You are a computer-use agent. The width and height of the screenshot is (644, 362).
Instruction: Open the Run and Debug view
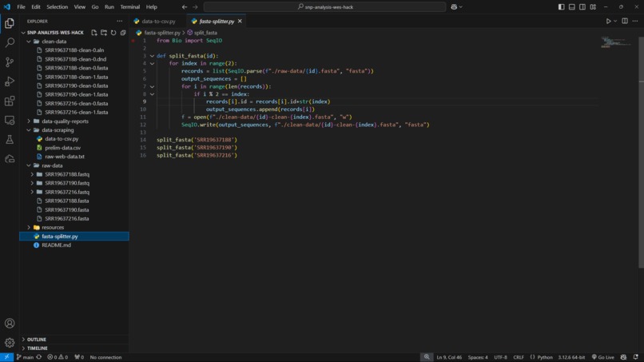(x=10, y=82)
